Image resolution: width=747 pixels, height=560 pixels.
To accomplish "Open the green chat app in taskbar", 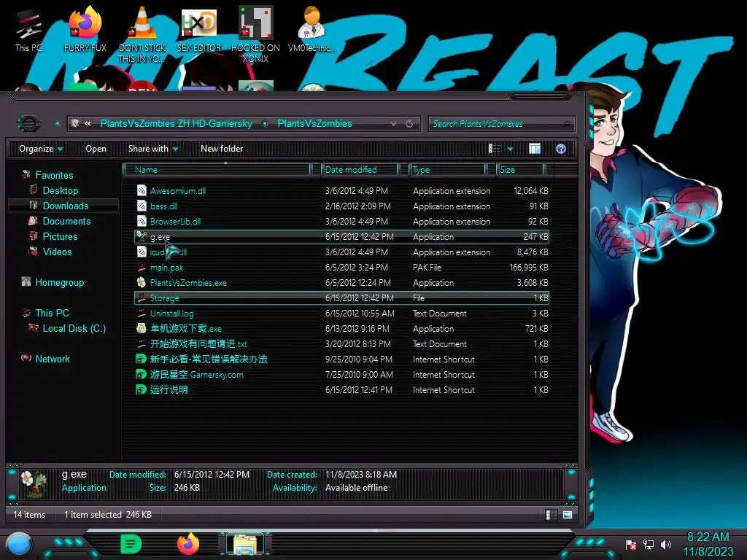I will [x=131, y=544].
